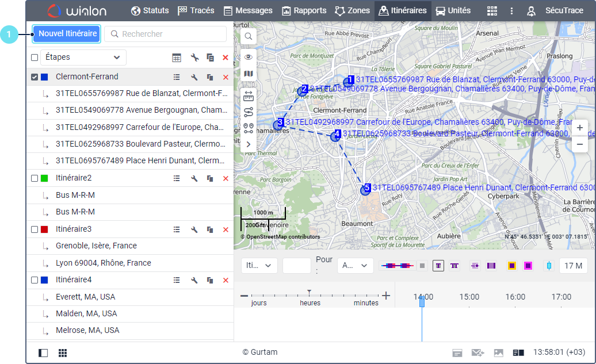Delete the Itinéraire4 route
Image resolution: width=596 pixels, height=364 pixels.
click(226, 280)
